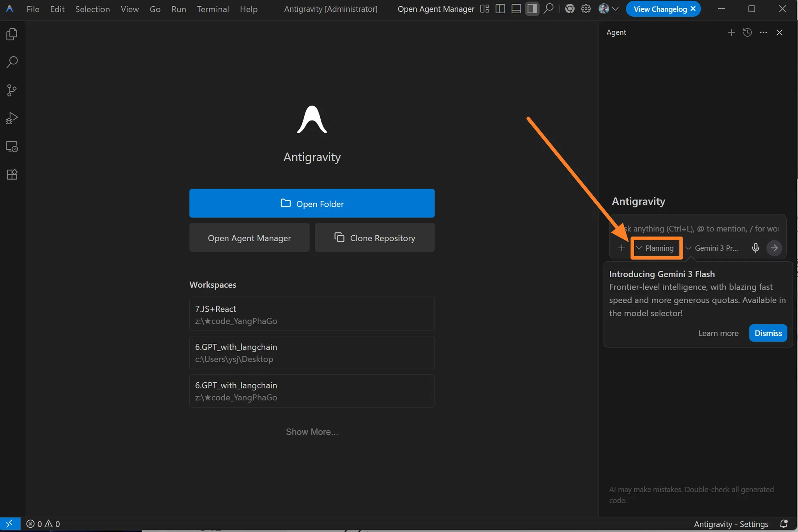Expand the Gemini 3 Pro model selector
798x532 pixels.
pos(712,248)
